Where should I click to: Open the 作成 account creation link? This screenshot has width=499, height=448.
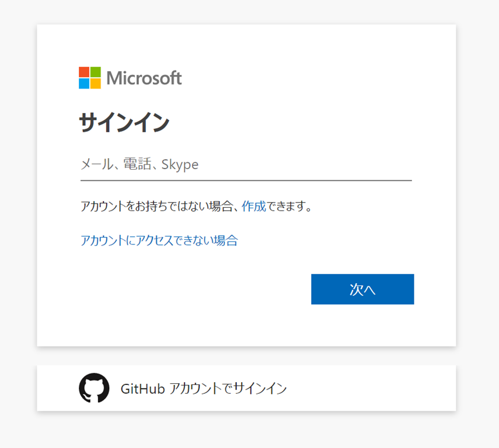tap(254, 206)
